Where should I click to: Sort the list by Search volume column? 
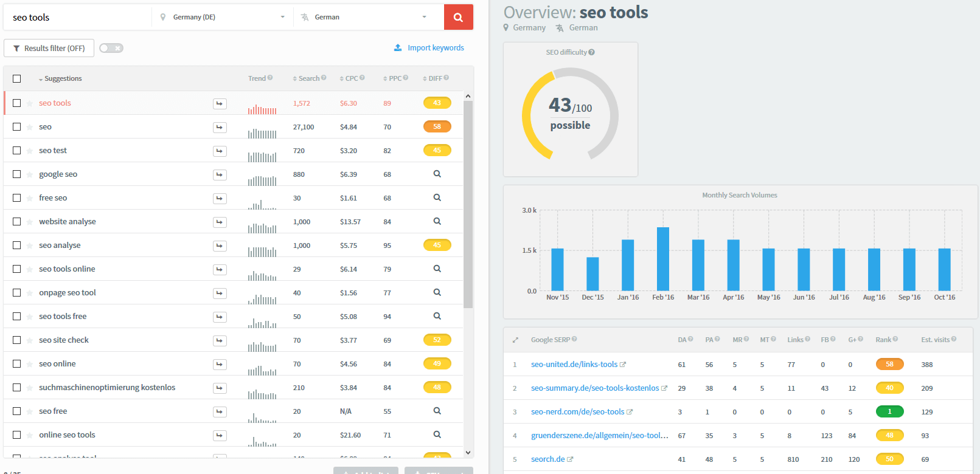[x=308, y=78]
